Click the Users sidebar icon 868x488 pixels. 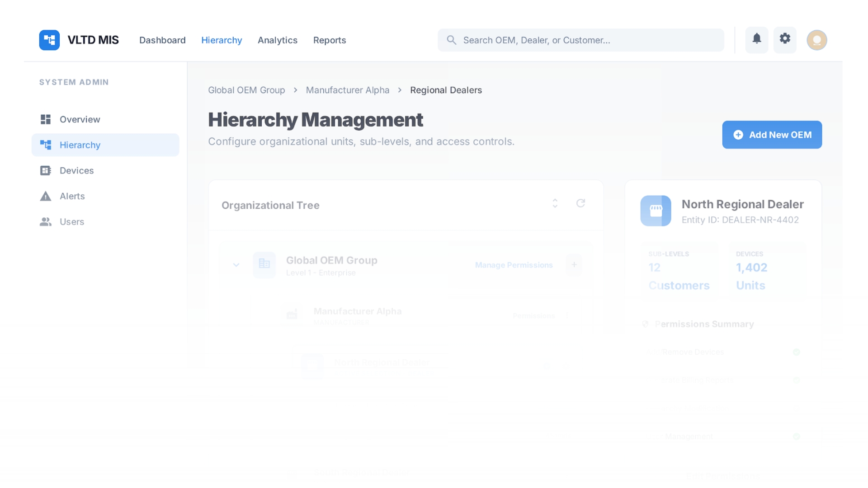point(46,221)
